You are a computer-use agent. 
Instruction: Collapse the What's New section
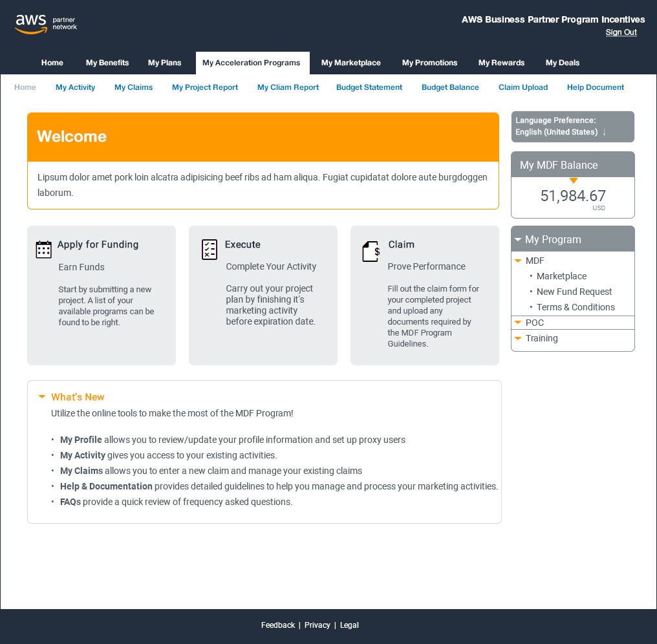42,397
